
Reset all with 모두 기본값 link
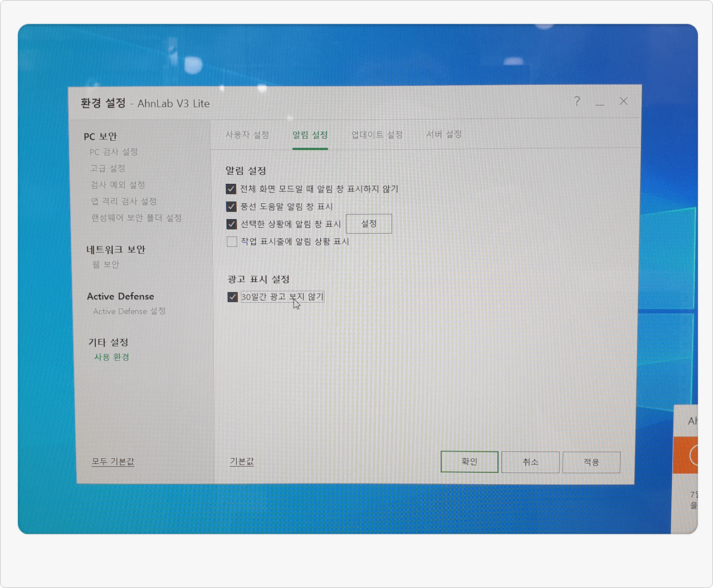[113, 462]
